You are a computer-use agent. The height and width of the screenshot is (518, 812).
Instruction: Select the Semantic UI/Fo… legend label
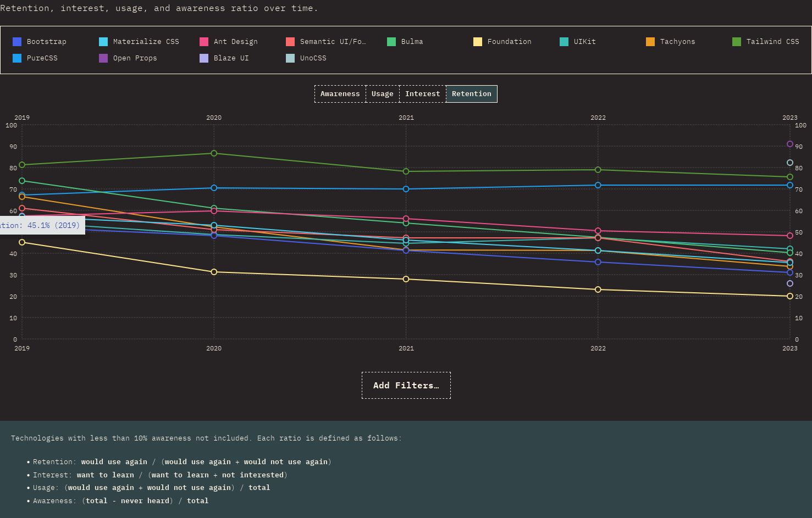333,42
